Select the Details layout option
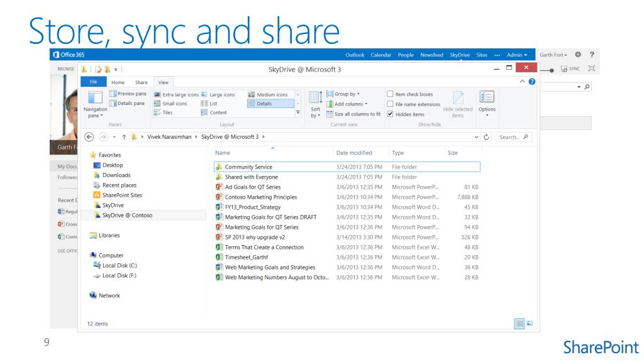The width and height of the screenshot is (644, 362). point(270,104)
